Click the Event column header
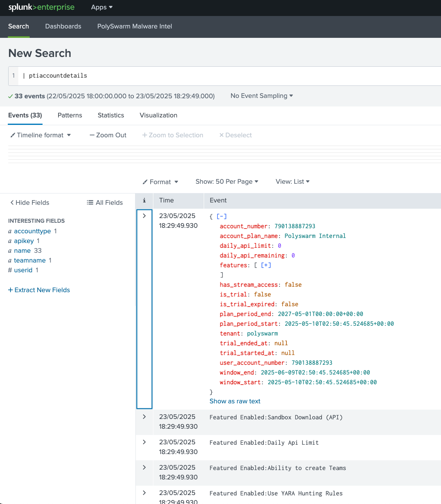This screenshot has height=504, width=441. 218,200
